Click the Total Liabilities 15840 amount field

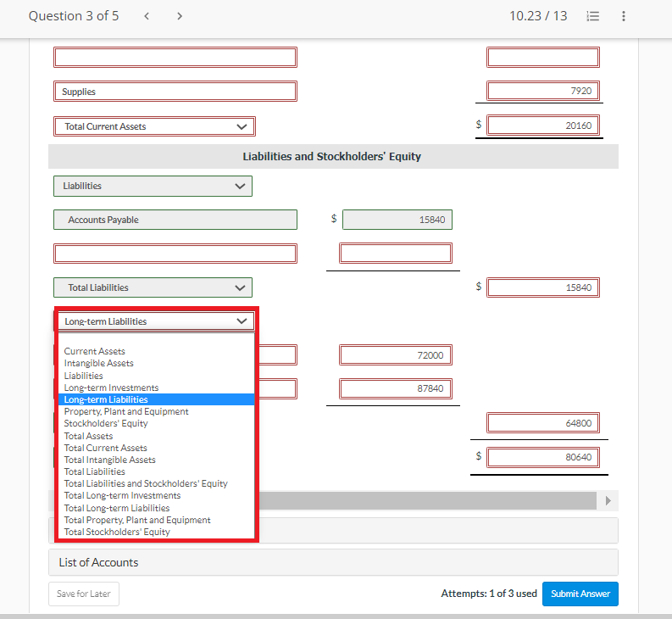point(543,287)
